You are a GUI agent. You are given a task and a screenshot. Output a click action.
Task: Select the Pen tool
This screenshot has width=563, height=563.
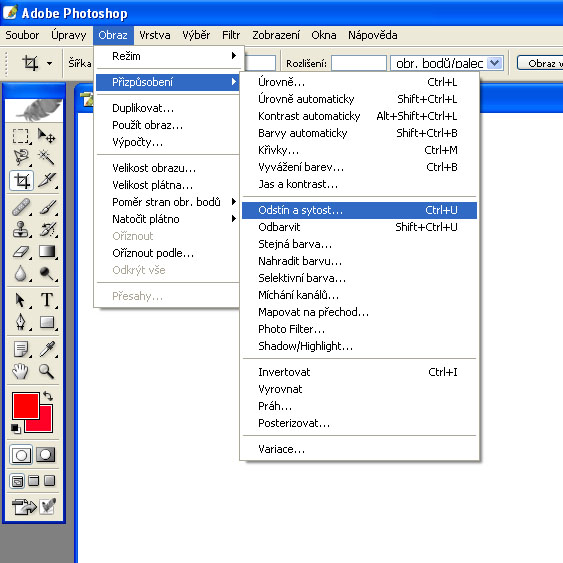tap(21, 322)
